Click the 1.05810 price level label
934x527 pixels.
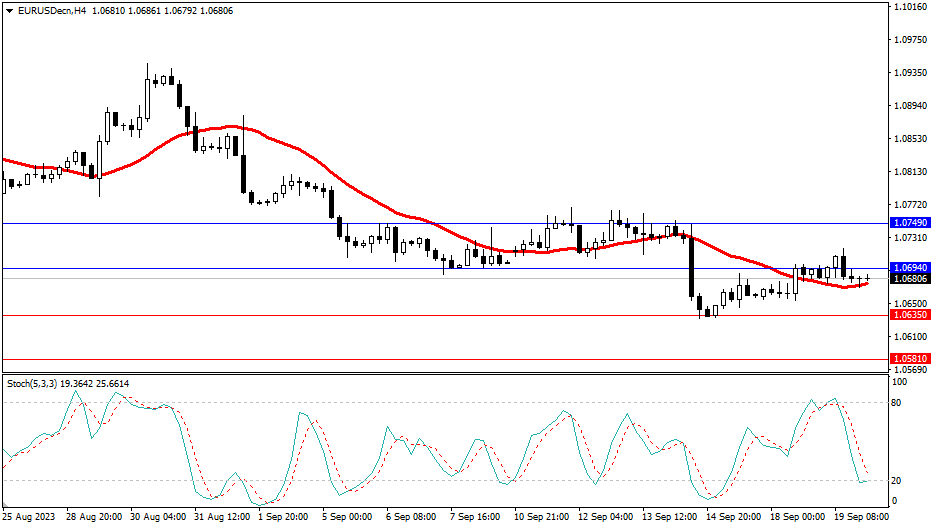point(909,358)
